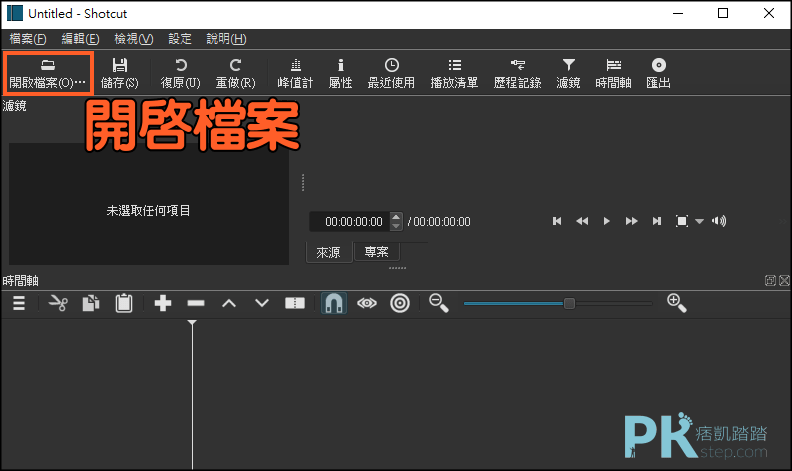Screen dimensions: 792x471
Task: Open the 說明 help menu
Action: [x=226, y=39]
